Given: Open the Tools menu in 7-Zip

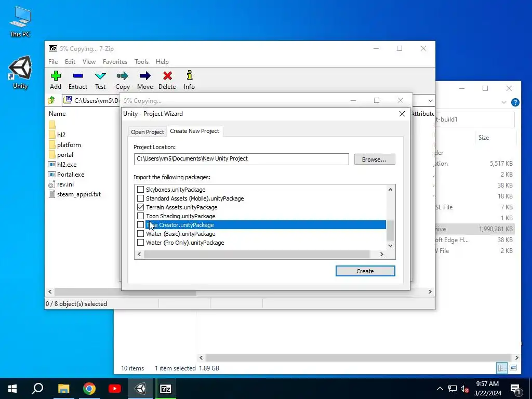Looking at the screenshot, I should pyautogui.click(x=141, y=62).
